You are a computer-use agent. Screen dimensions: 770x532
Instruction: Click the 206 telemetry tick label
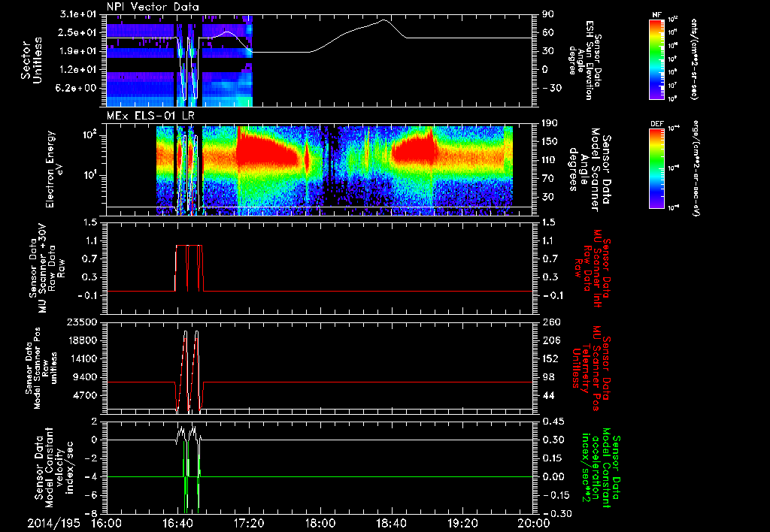click(x=551, y=340)
